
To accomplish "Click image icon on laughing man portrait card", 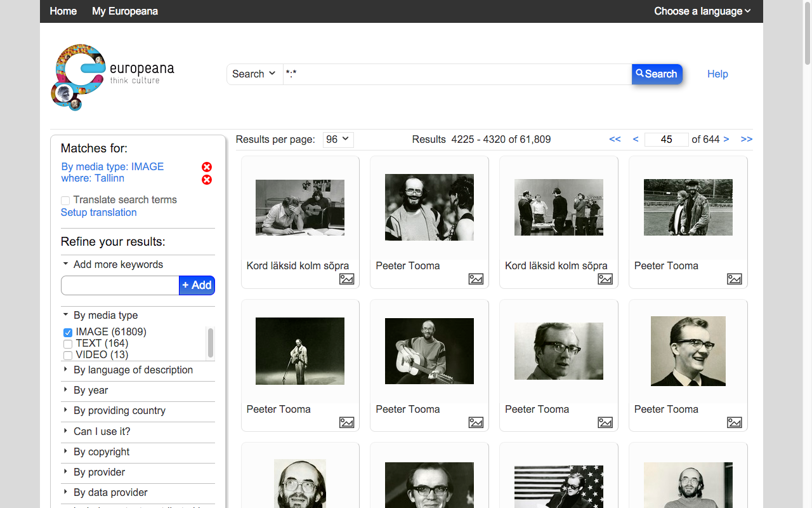I will (735, 422).
